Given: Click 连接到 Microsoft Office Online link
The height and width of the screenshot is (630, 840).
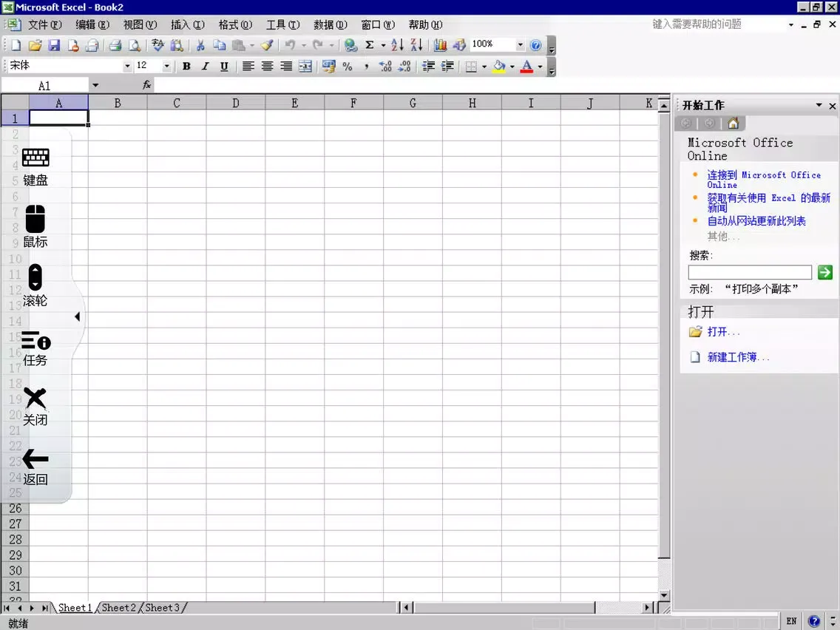Looking at the screenshot, I should click(x=763, y=180).
